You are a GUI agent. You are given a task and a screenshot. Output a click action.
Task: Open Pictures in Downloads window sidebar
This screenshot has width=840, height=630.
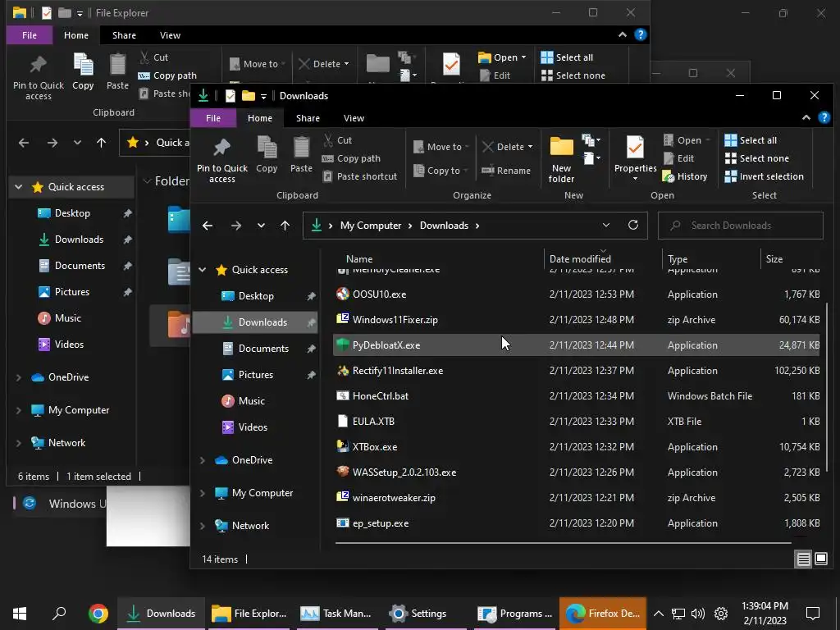pos(255,374)
